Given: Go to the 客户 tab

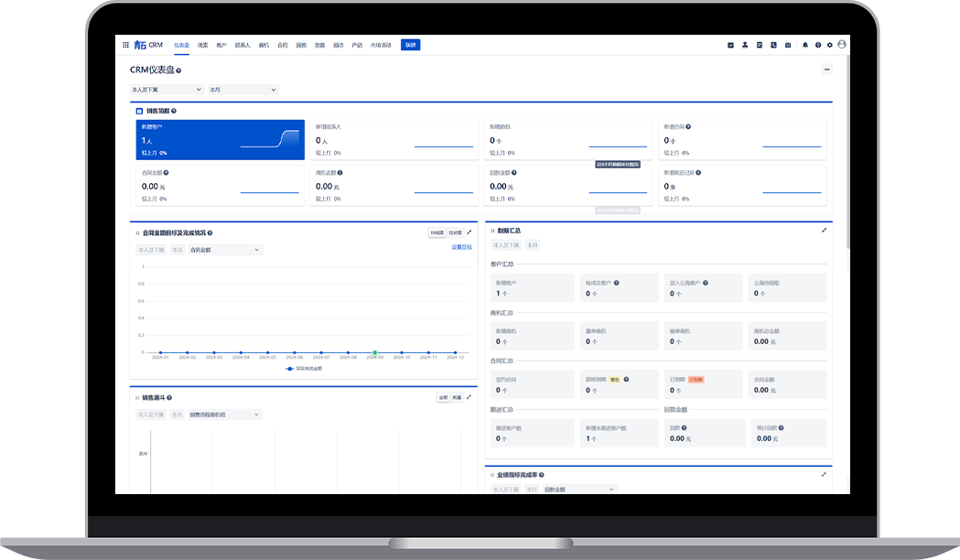Looking at the screenshot, I should click(221, 45).
